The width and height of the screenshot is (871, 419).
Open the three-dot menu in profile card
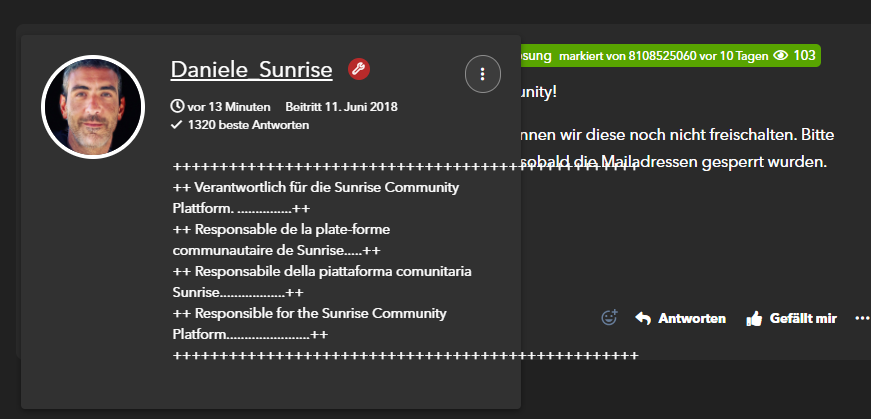(483, 74)
